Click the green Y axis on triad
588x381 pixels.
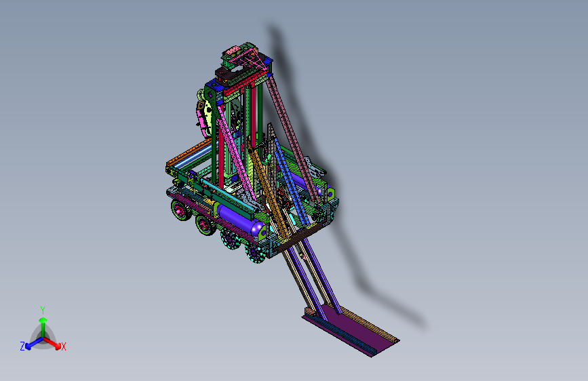click(43, 327)
